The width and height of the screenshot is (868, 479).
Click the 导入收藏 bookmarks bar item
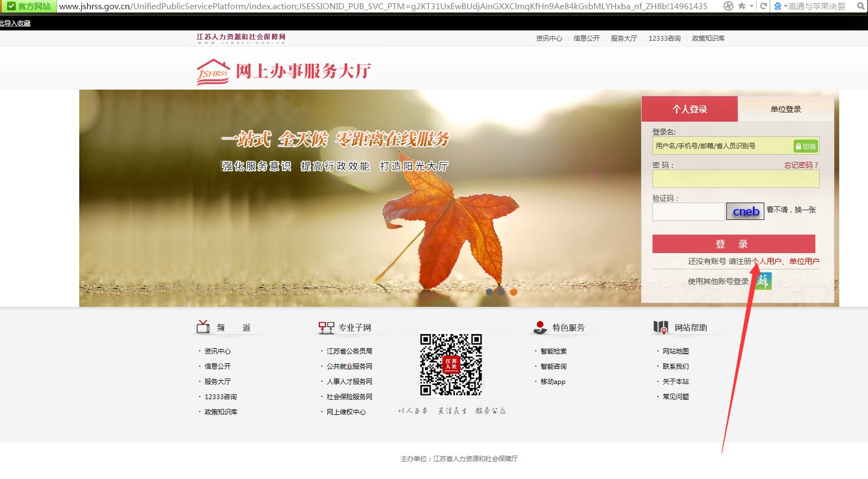[x=15, y=23]
